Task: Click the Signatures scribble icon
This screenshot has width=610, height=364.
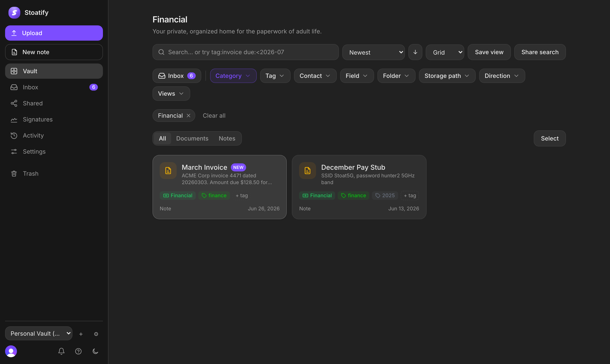Action: pos(14,119)
